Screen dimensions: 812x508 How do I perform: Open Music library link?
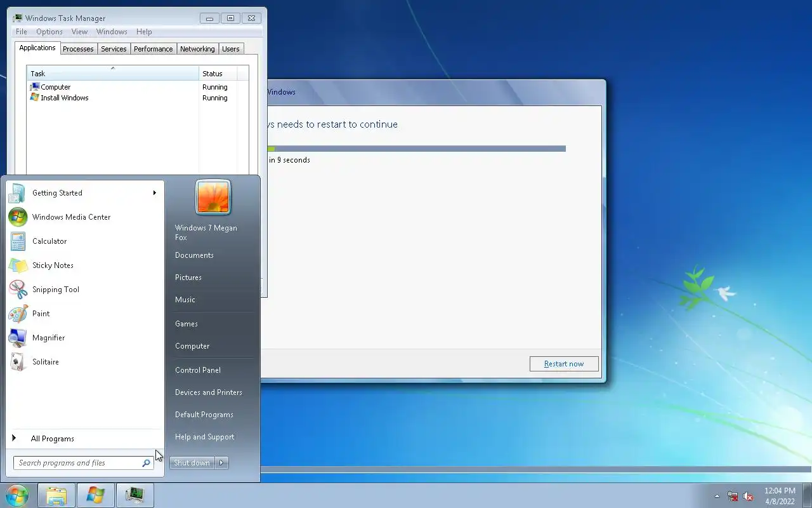click(x=185, y=300)
